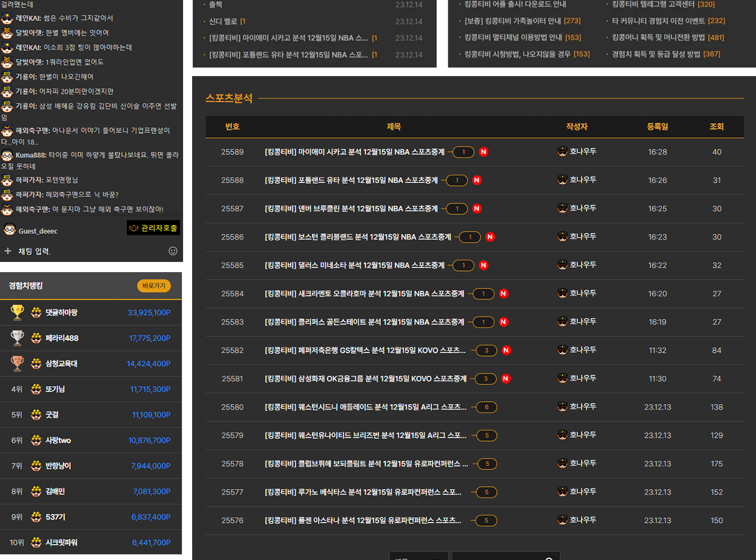Click the 호나우두 author avatar on post 25586
Screen dimensions: 756x560
click(562, 237)
